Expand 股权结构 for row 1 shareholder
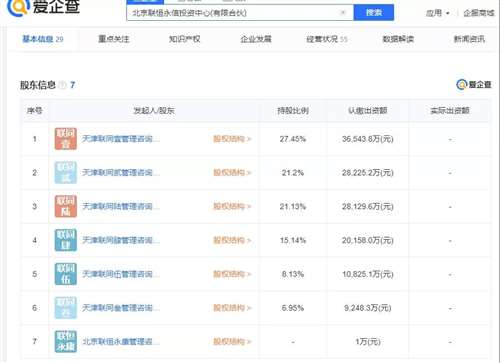This screenshot has height=363, width=500. coord(232,139)
